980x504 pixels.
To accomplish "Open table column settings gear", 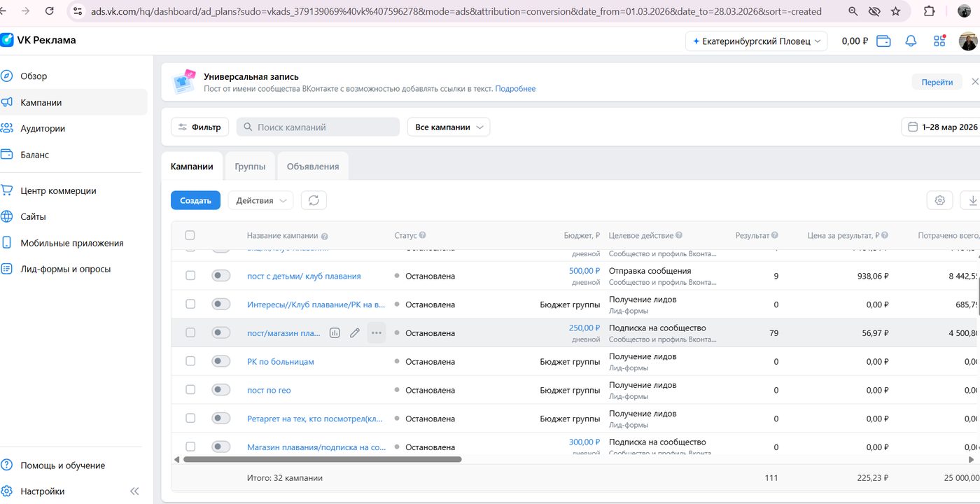I will point(939,200).
